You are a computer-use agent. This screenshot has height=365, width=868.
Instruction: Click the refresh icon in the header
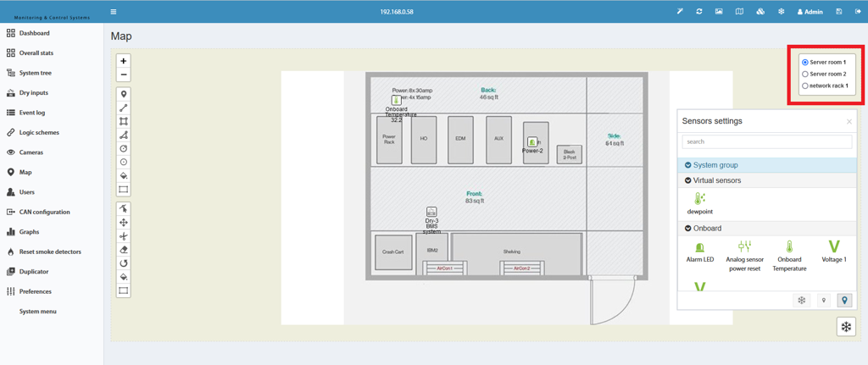699,12
